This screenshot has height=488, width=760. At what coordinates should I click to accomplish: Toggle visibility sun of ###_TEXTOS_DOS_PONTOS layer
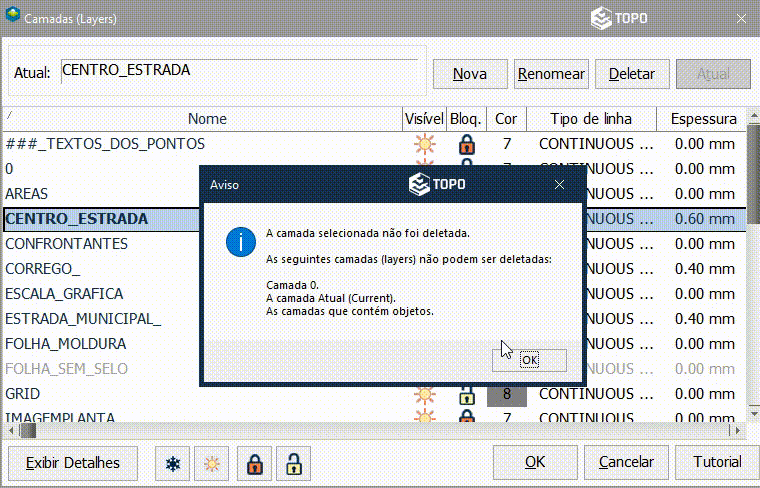(x=425, y=144)
